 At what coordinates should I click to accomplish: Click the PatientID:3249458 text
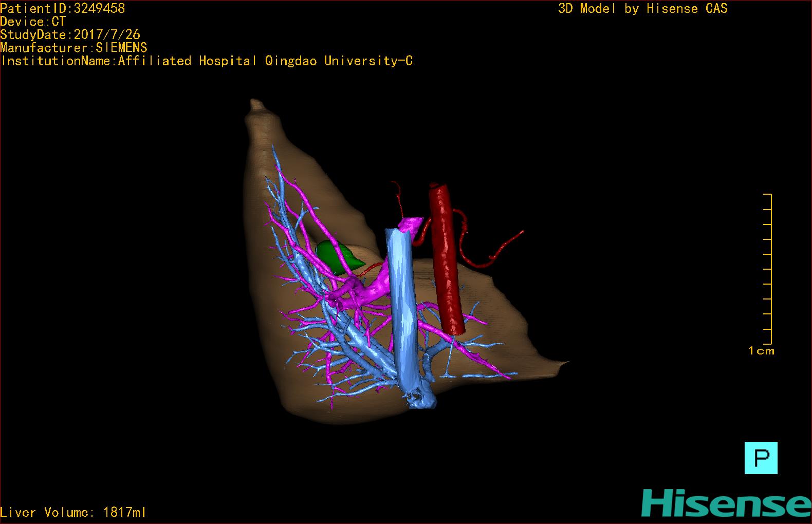coord(62,8)
